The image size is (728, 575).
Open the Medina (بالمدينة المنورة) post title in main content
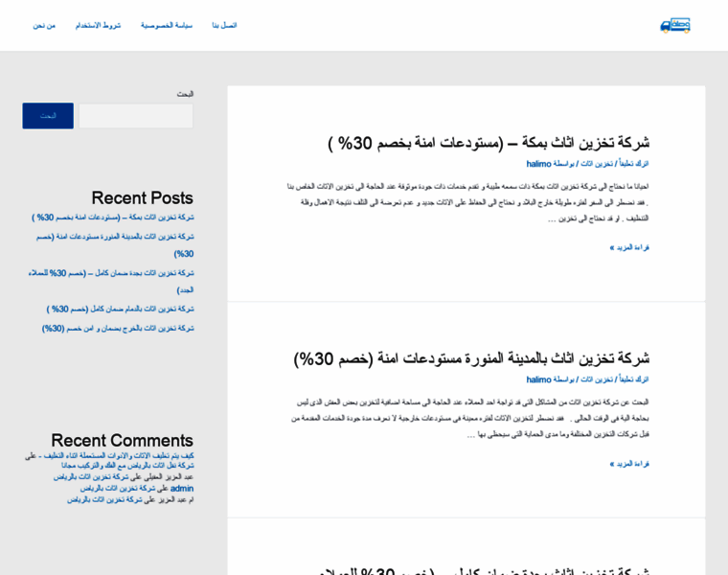[471, 358]
